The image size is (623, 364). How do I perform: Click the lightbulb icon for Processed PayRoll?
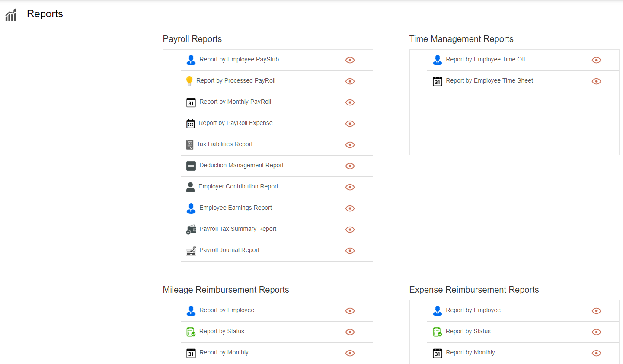coord(189,81)
